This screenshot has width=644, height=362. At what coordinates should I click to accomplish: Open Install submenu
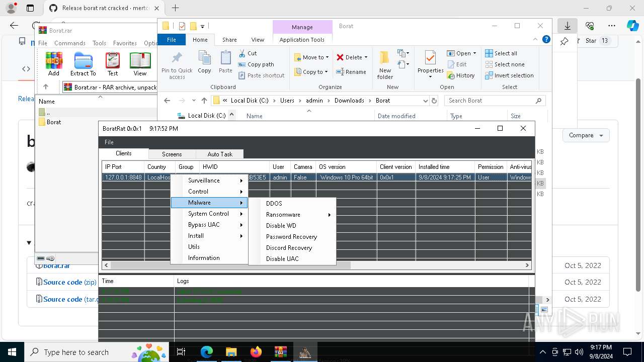[209, 236]
